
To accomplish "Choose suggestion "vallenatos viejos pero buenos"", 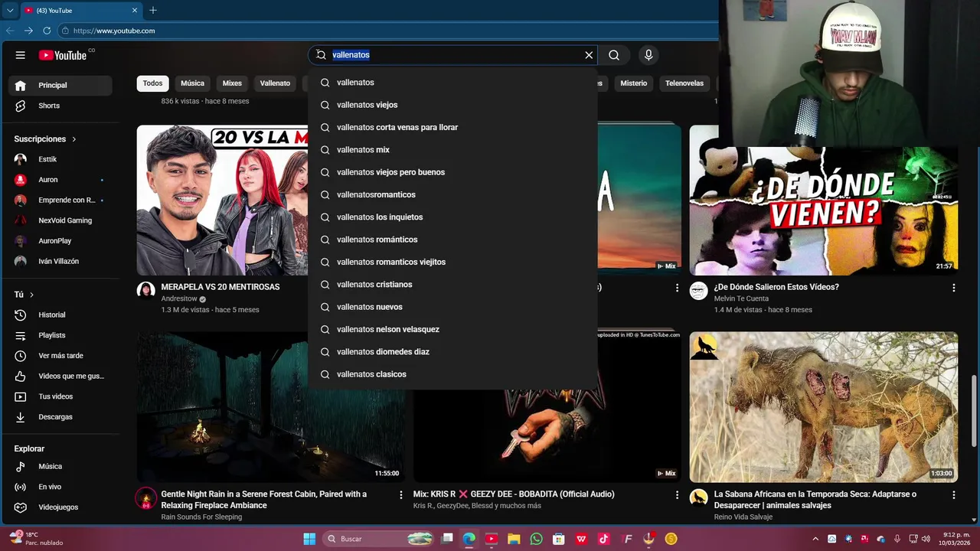I will pos(452,172).
